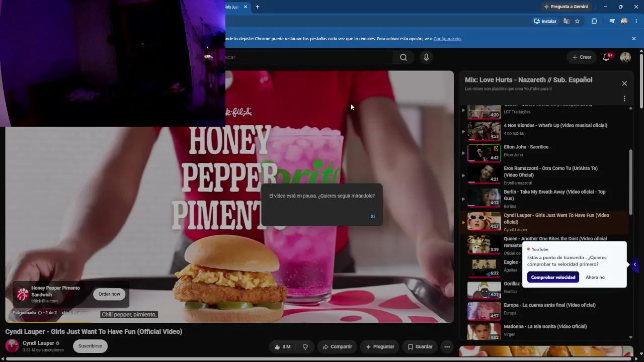The image size is (644, 362).
Task: Open YouTube notifications bell
Action: pyautogui.click(x=606, y=57)
